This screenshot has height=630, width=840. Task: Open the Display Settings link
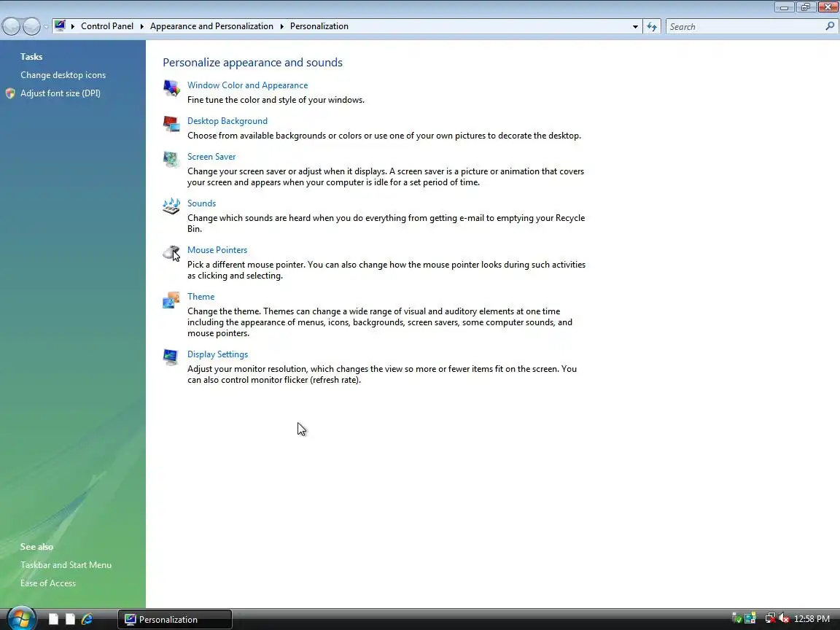tap(217, 354)
